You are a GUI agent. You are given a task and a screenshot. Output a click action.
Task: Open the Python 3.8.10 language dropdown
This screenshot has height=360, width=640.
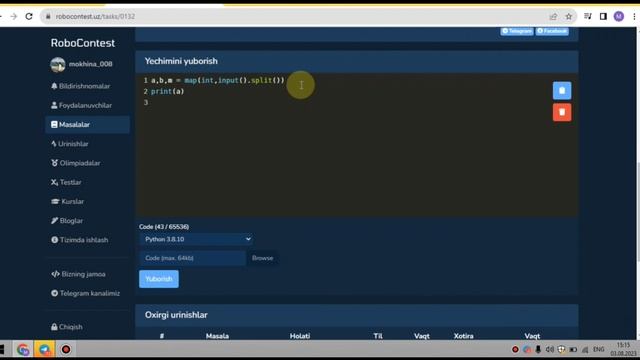(x=196, y=239)
